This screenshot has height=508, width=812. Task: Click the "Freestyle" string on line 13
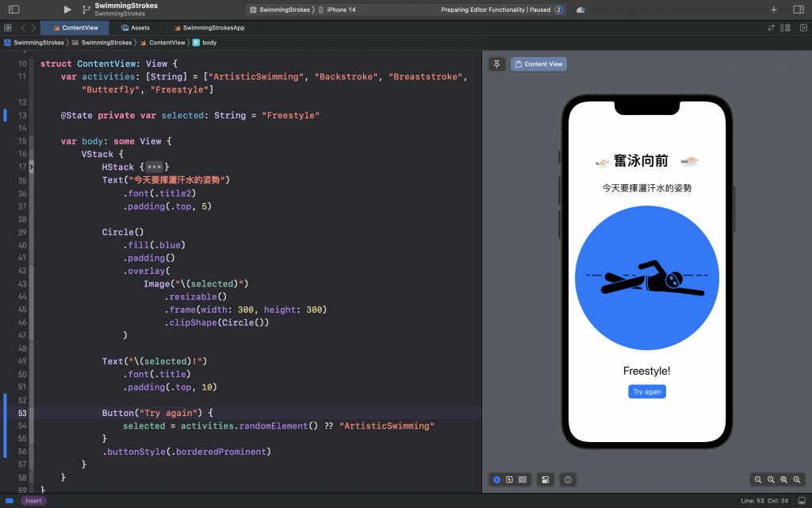[x=290, y=115]
